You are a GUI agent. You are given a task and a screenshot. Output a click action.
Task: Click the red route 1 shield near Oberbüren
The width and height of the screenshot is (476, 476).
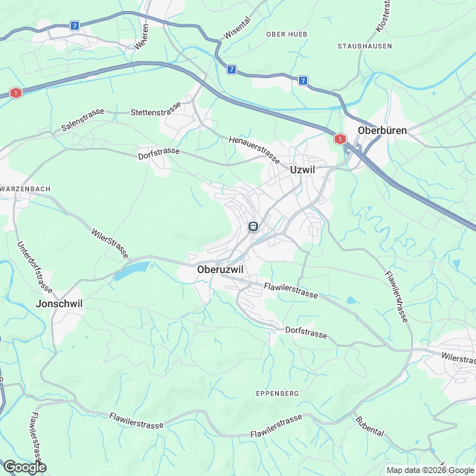[340, 139]
